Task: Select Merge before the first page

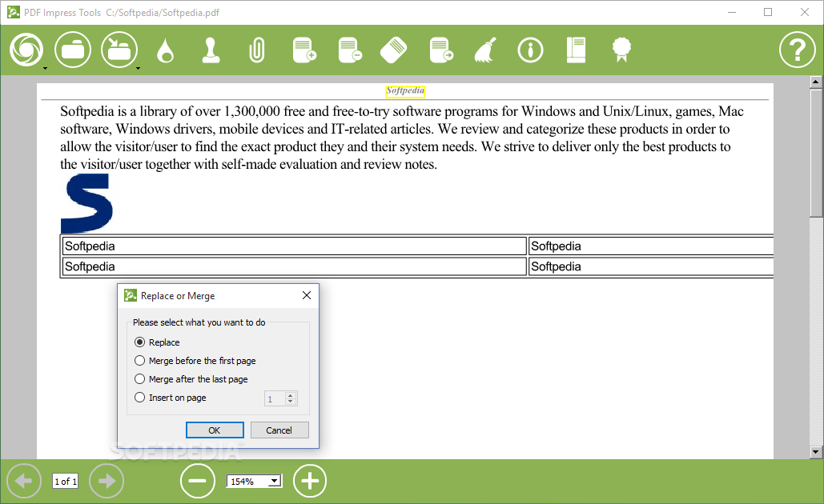Action: [x=195, y=361]
